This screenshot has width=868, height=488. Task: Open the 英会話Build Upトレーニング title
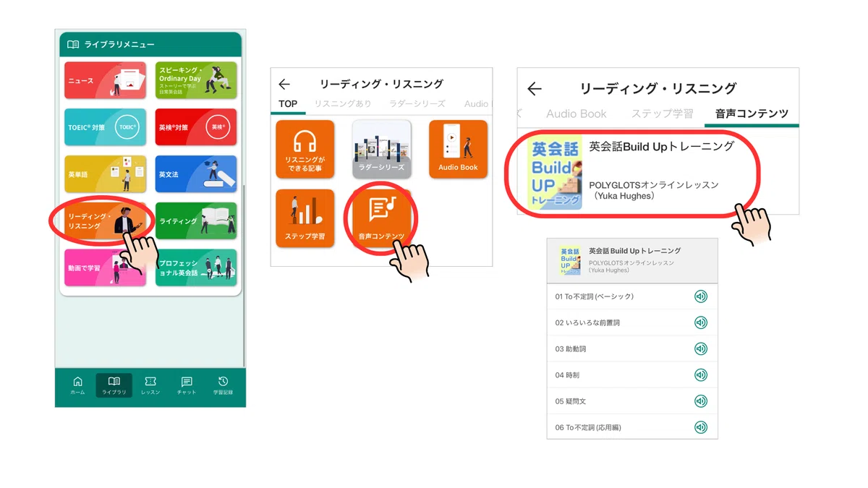tap(662, 146)
